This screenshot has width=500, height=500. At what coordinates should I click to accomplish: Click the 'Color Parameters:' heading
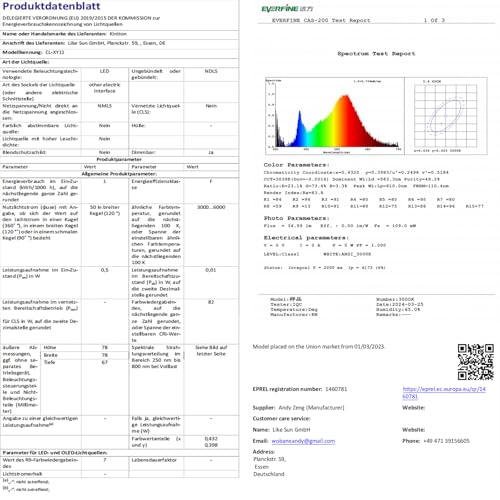point(296,165)
